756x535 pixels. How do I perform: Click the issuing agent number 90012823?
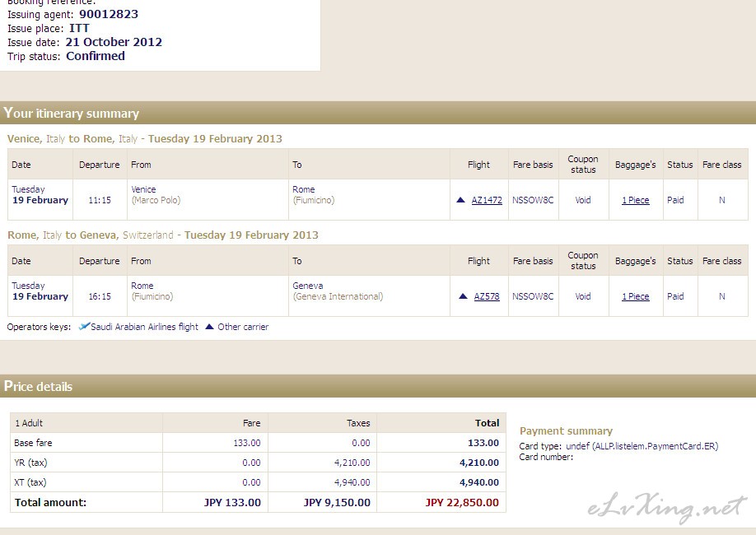[x=109, y=14]
